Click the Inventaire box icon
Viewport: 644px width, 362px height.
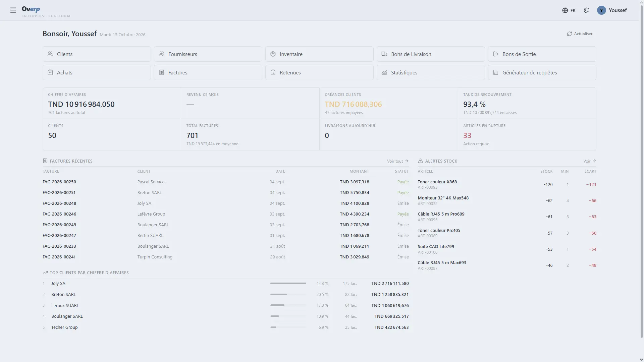[x=273, y=54]
